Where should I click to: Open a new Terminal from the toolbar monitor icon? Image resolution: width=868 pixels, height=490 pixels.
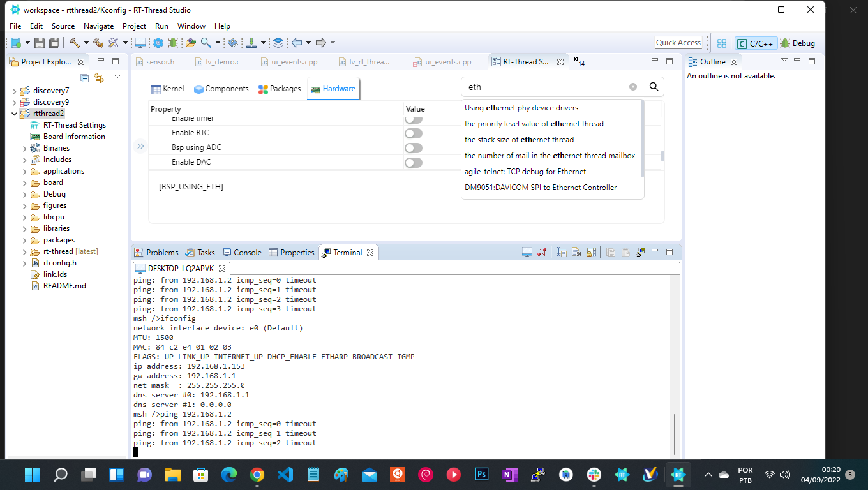click(140, 43)
